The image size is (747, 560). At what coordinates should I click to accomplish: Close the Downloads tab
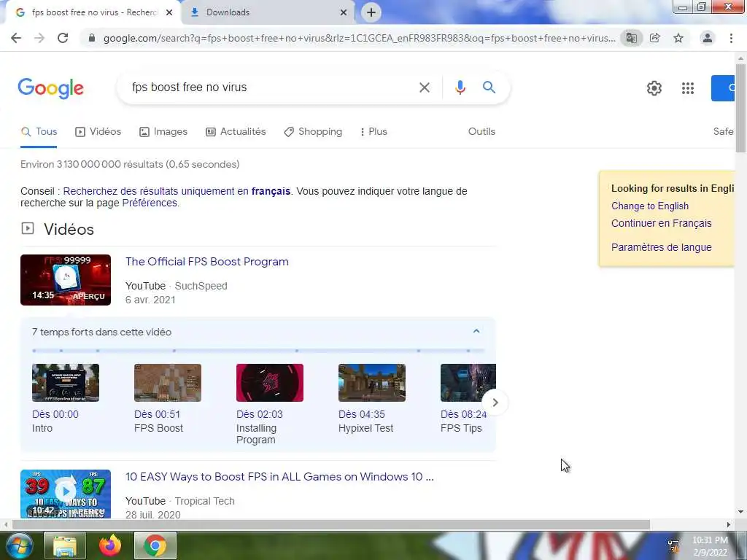pyautogui.click(x=344, y=12)
